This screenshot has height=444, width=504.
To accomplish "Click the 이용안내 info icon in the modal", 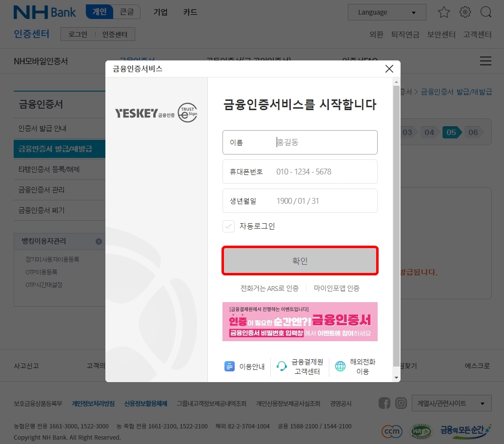I will pos(229,367).
